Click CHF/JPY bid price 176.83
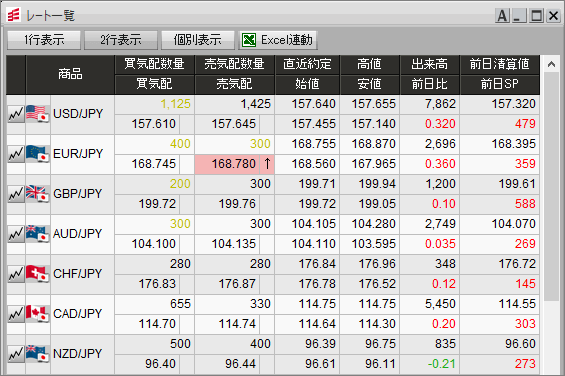 point(157,284)
